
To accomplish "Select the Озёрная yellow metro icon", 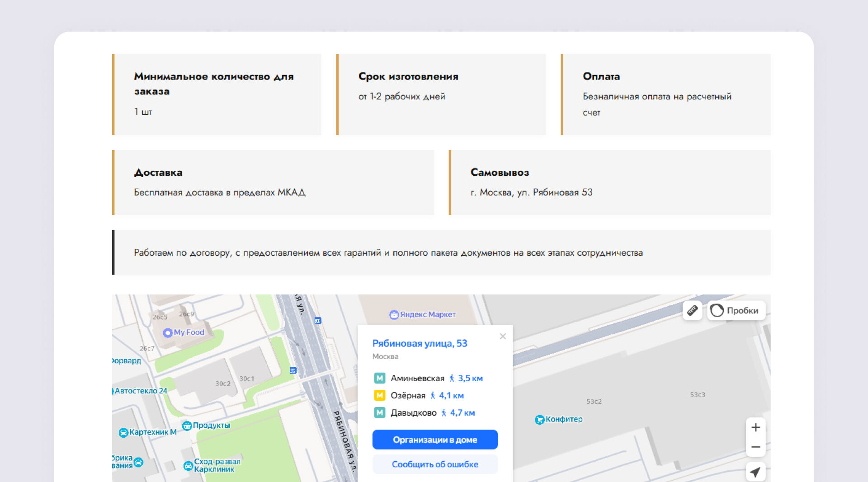I will coord(380,395).
